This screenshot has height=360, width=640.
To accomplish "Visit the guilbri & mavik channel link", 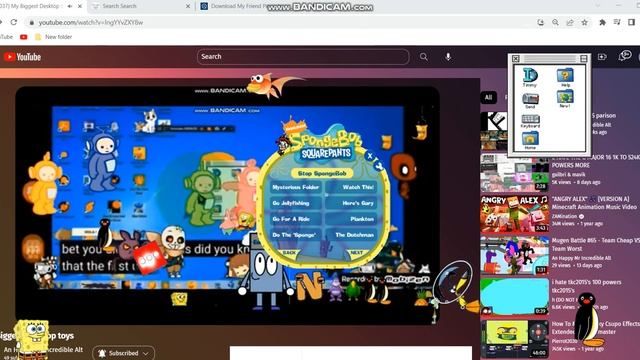I will click(569, 174).
